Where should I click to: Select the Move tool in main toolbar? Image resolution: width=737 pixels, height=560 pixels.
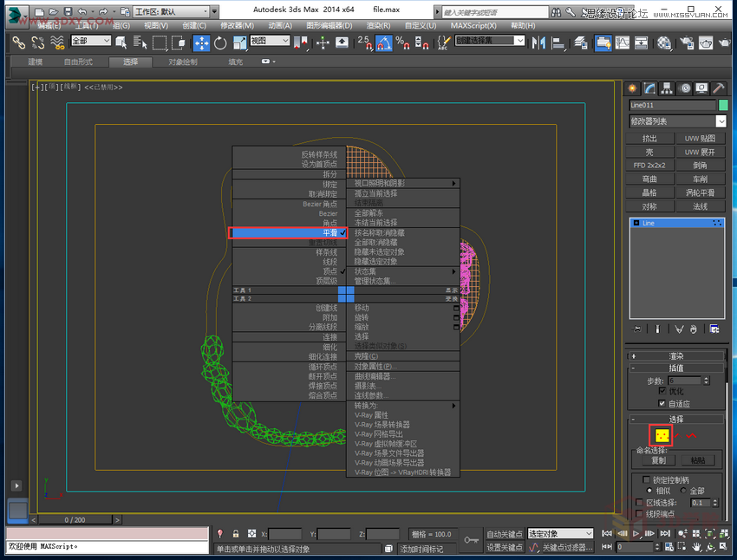click(201, 42)
